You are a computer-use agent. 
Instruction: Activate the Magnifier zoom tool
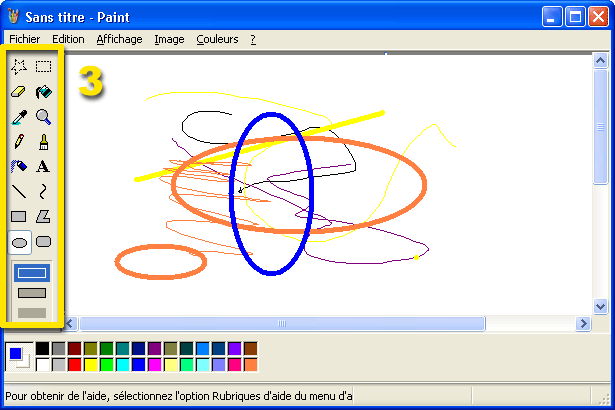pos(43,117)
